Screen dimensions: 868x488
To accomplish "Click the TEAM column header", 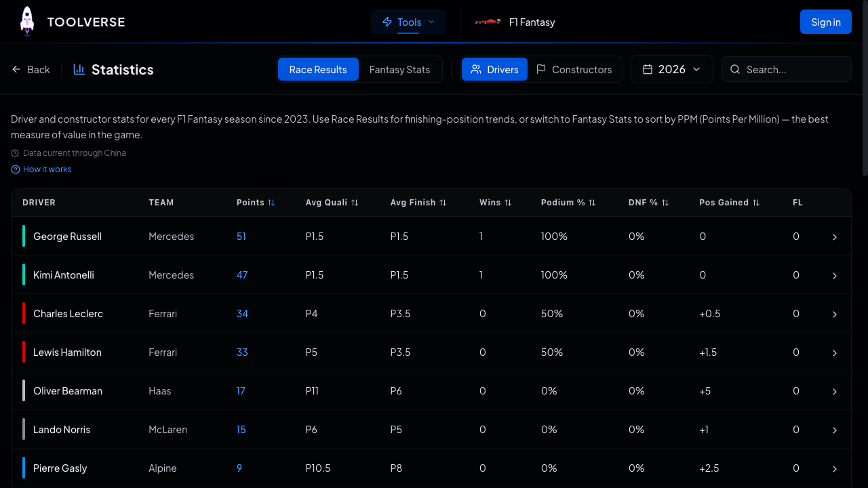I will click(161, 203).
